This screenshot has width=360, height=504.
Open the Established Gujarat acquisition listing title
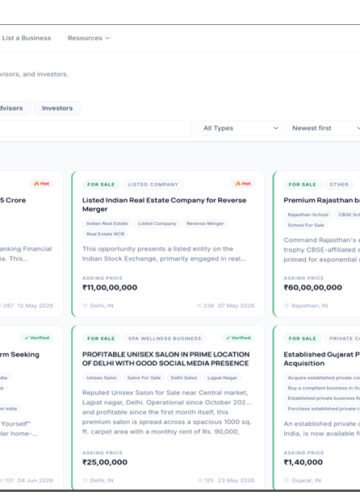[322, 359]
